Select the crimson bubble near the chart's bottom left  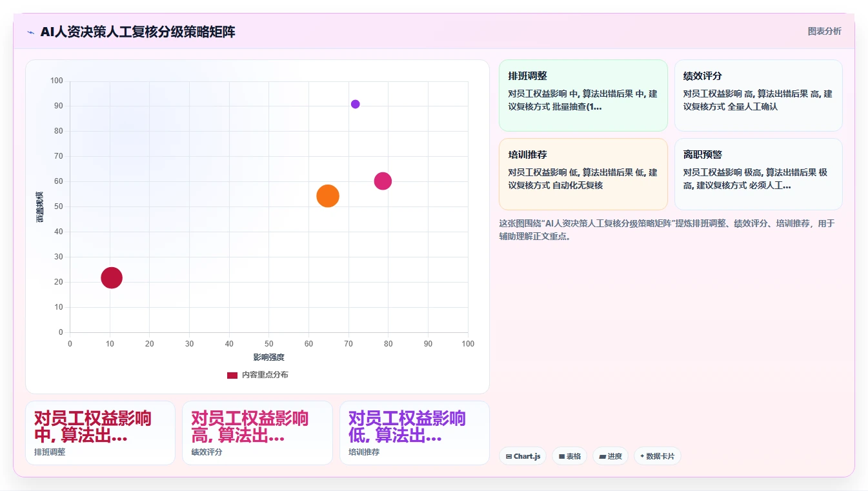(x=112, y=277)
